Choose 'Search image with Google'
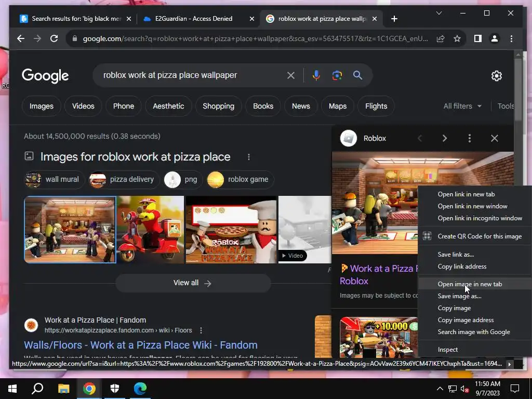The width and height of the screenshot is (532, 399). click(x=475, y=332)
